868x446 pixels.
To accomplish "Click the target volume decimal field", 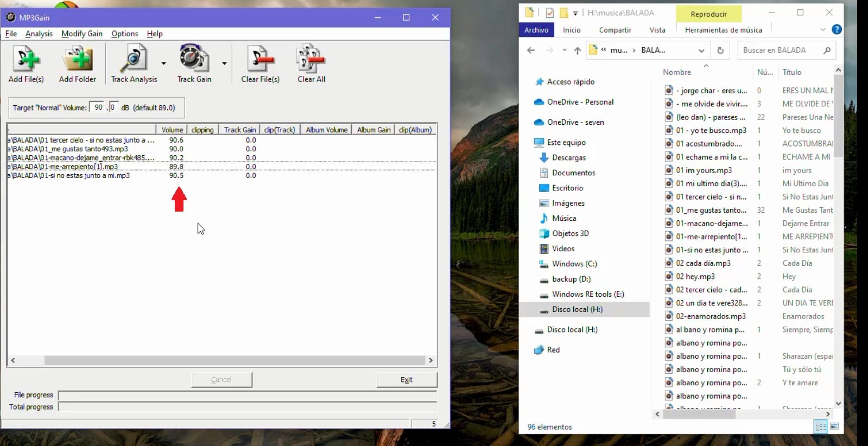I will pos(113,107).
